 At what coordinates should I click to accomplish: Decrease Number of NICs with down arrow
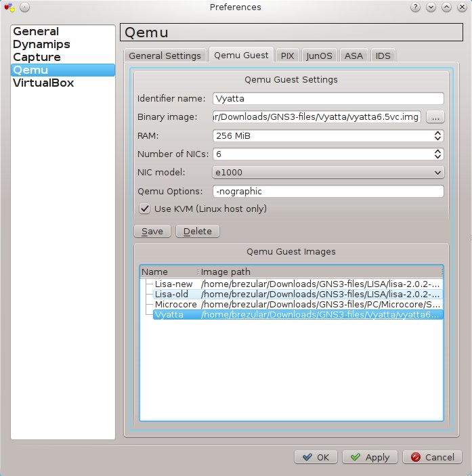coord(437,157)
